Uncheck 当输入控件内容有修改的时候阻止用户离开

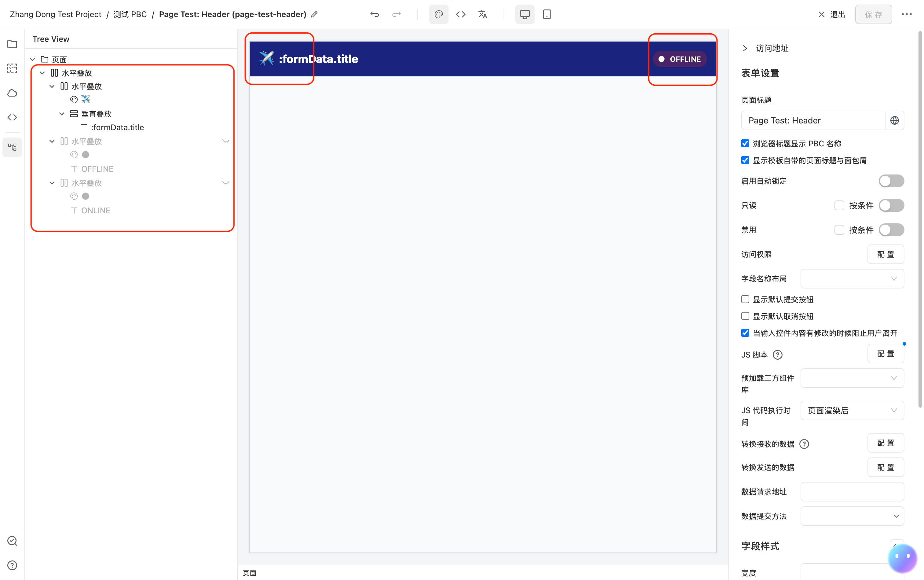coord(745,333)
